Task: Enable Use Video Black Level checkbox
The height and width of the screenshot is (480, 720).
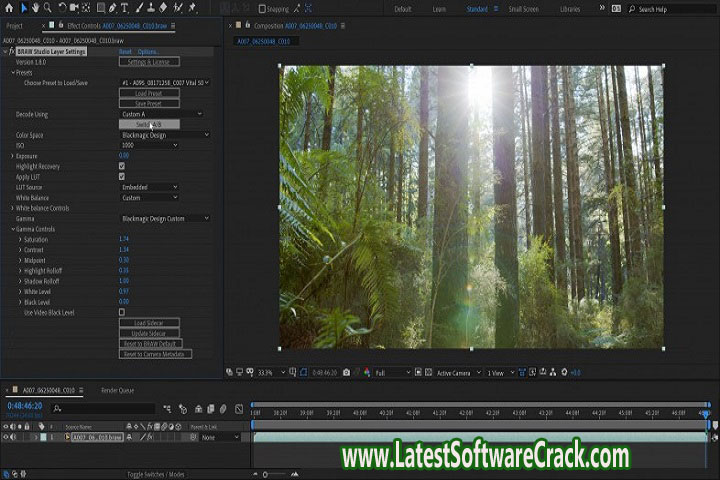Action: click(x=122, y=312)
